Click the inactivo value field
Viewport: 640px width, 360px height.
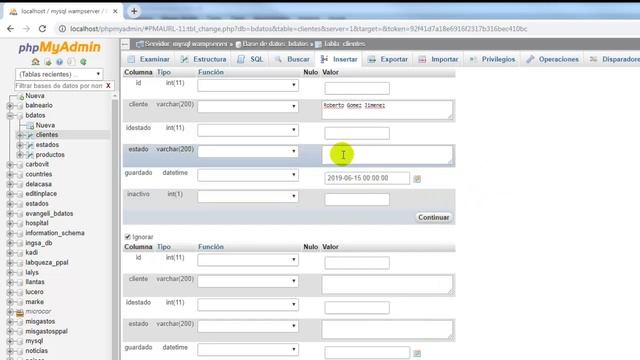[x=357, y=199]
